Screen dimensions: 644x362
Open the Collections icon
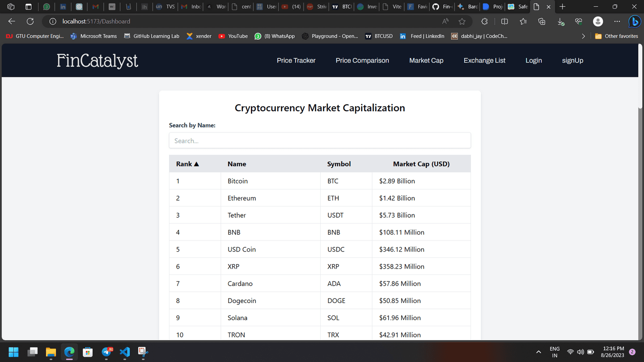pyautogui.click(x=542, y=21)
